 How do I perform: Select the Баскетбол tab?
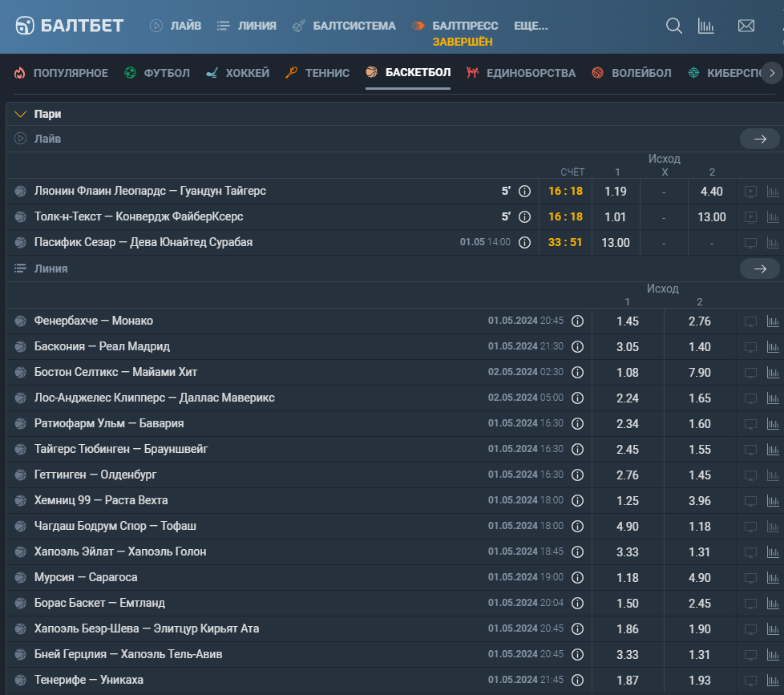(408, 73)
